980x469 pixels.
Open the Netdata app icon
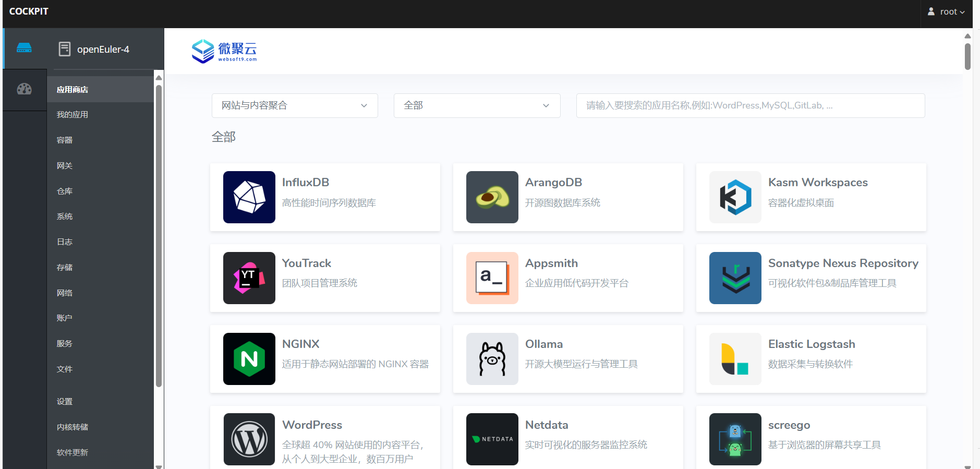tap(492, 439)
